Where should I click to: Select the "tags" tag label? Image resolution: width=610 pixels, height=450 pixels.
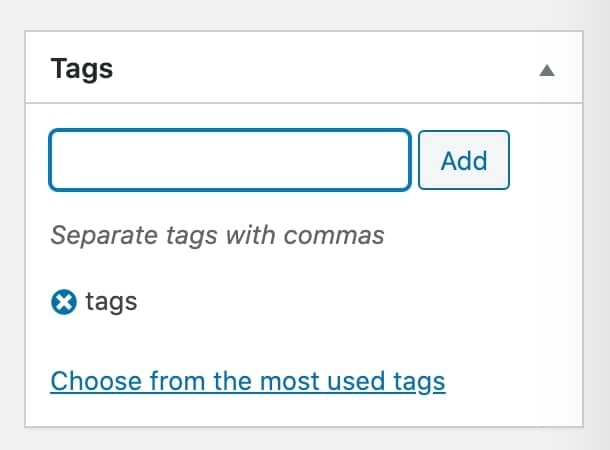(111, 302)
